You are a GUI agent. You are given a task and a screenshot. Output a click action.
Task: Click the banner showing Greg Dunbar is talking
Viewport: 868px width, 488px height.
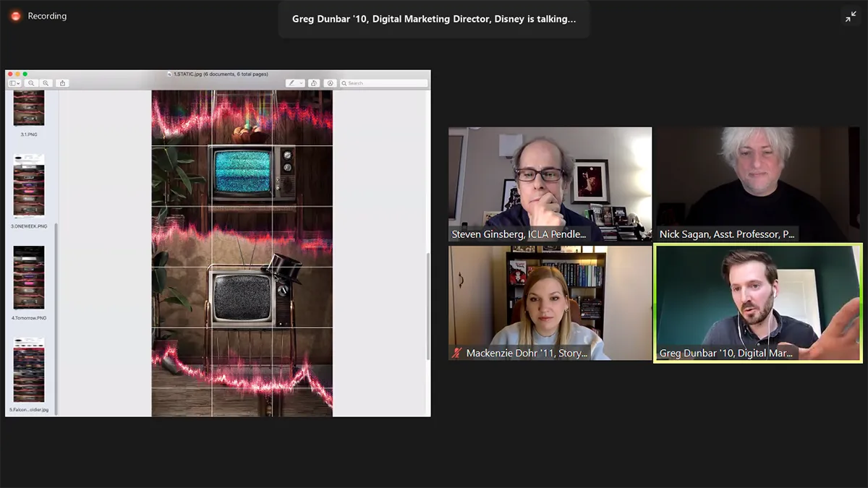434,19
